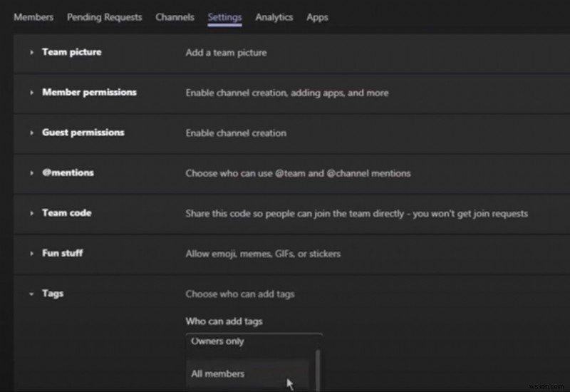
Task: Click the Team picture heading
Action: tap(72, 52)
